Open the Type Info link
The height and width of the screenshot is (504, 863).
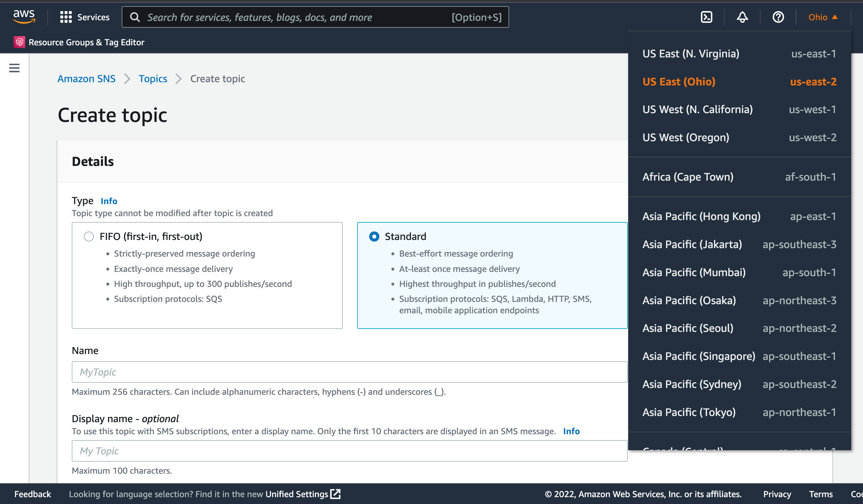[109, 201]
